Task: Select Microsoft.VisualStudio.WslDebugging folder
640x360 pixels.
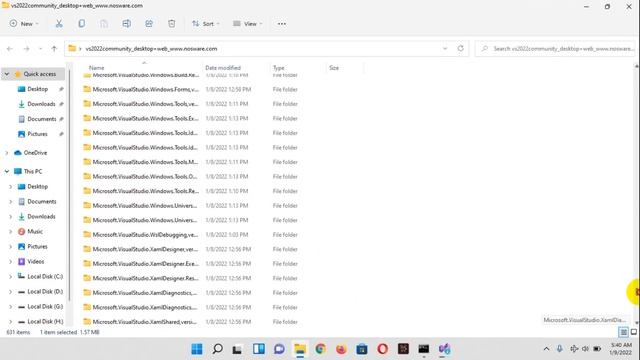Action: (145, 235)
